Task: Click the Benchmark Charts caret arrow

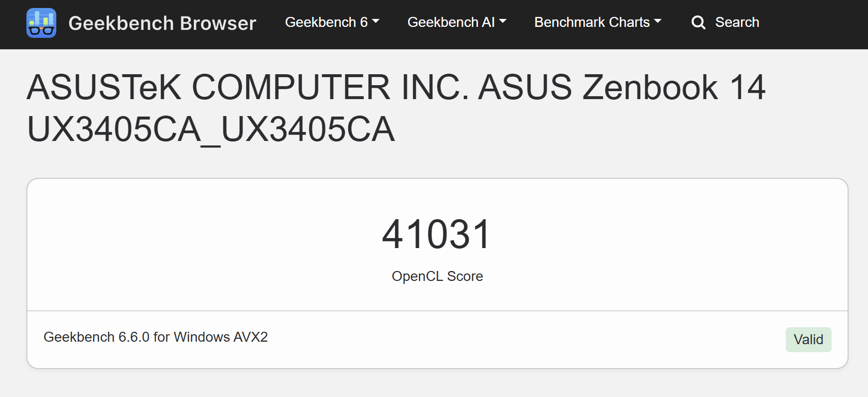Action: (658, 21)
